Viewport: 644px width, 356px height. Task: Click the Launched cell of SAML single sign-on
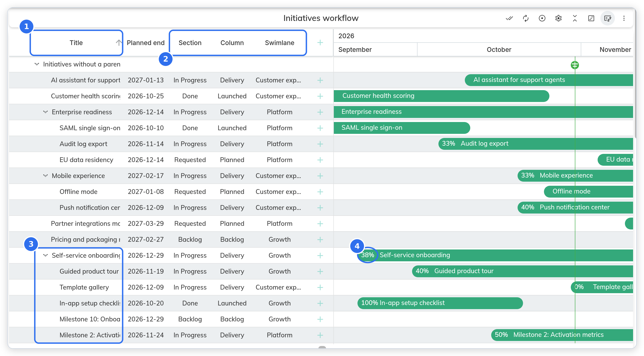(x=232, y=128)
